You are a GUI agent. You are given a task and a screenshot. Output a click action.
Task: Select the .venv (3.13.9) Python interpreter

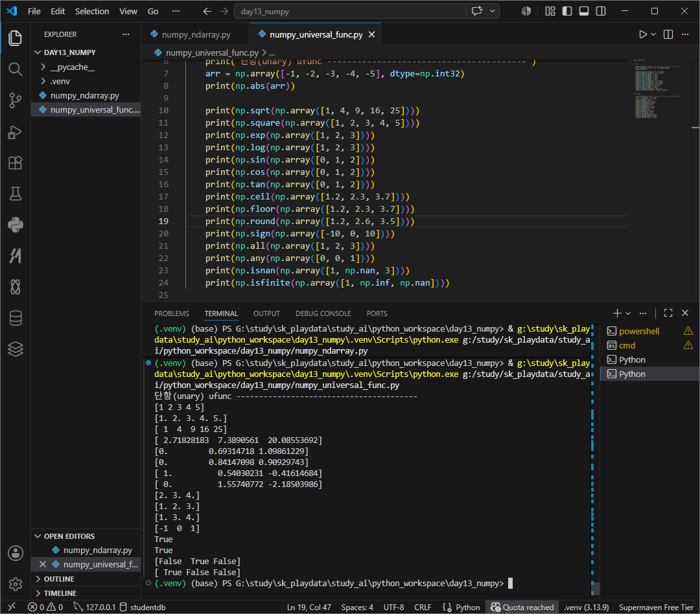point(586,608)
